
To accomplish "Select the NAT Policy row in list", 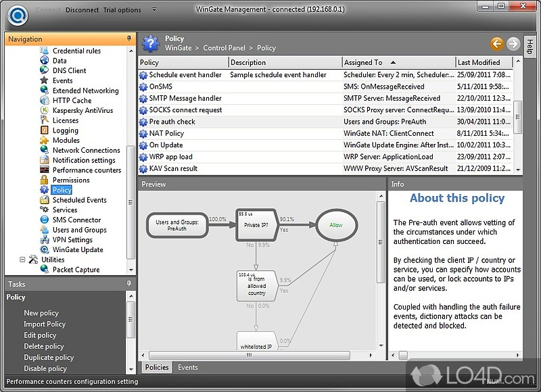I will tap(166, 134).
